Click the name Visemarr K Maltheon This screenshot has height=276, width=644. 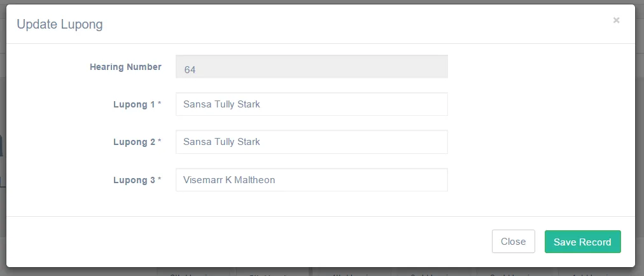229,180
